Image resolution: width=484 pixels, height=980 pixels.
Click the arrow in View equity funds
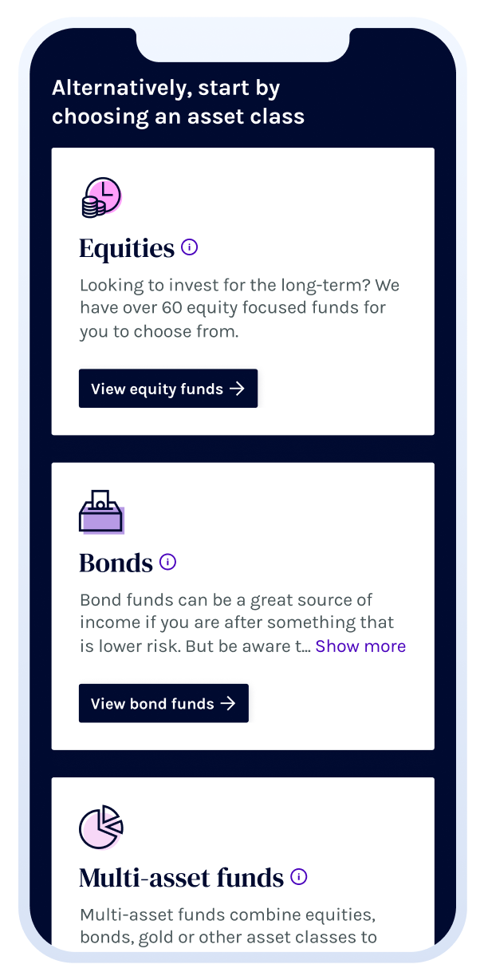pyautogui.click(x=237, y=389)
